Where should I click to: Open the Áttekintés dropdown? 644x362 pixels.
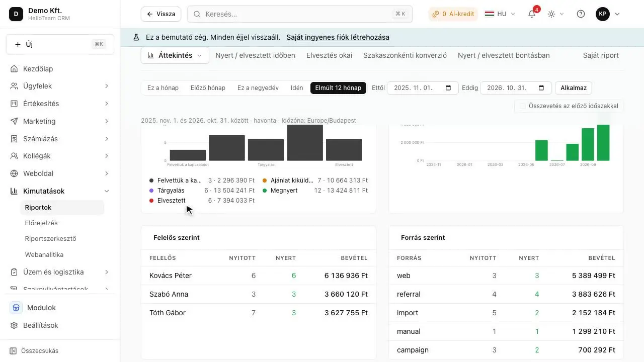pos(175,55)
